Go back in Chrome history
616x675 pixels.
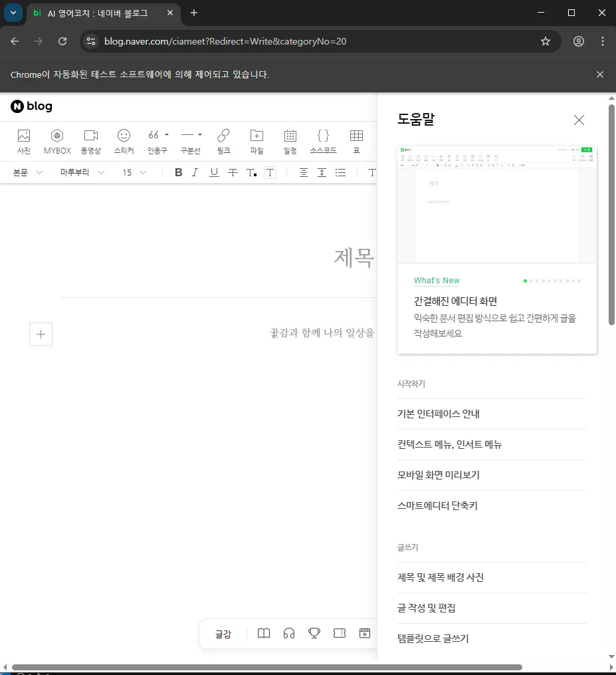(15, 41)
